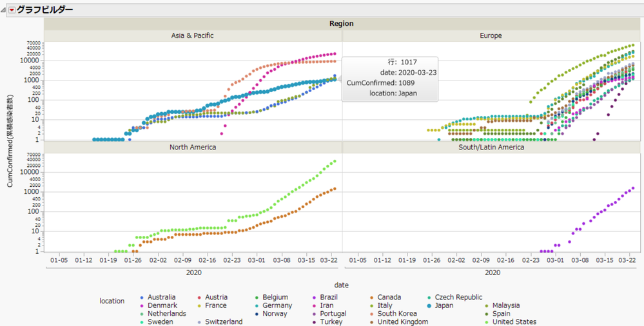Viewport: 644px width, 326px height.
Task: Click the Australia legend marker dot
Action: coord(142,297)
